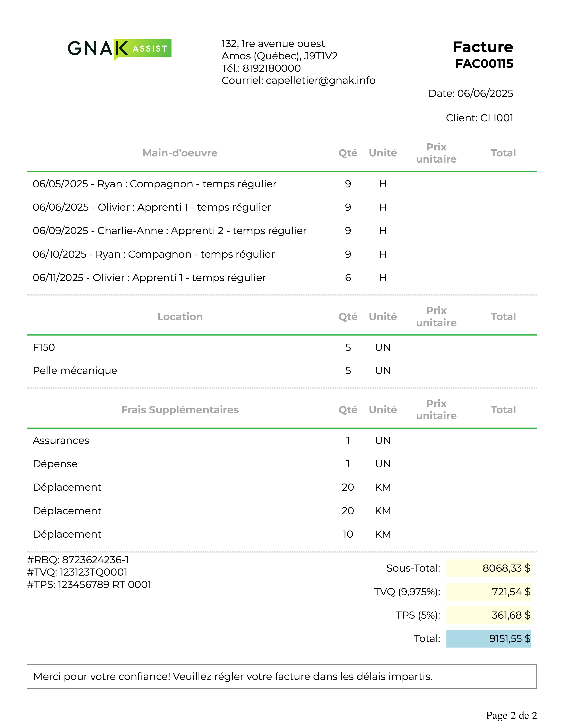Click quantity 6 in 06/11/2025 row
The width and height of the screenshot is (563, 728).
(348, 278)
